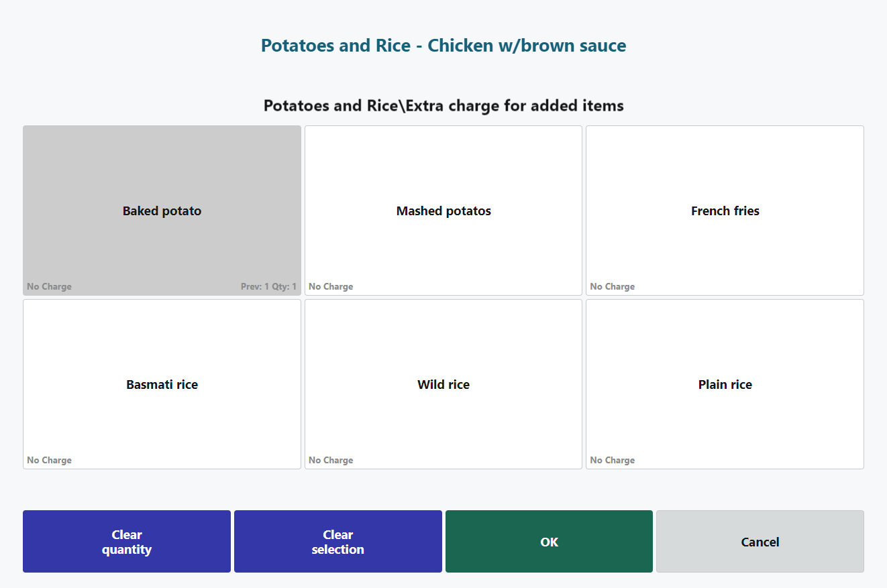Pick the French fries tile
The height and width of the screenshot is (588, 887).
725,211
